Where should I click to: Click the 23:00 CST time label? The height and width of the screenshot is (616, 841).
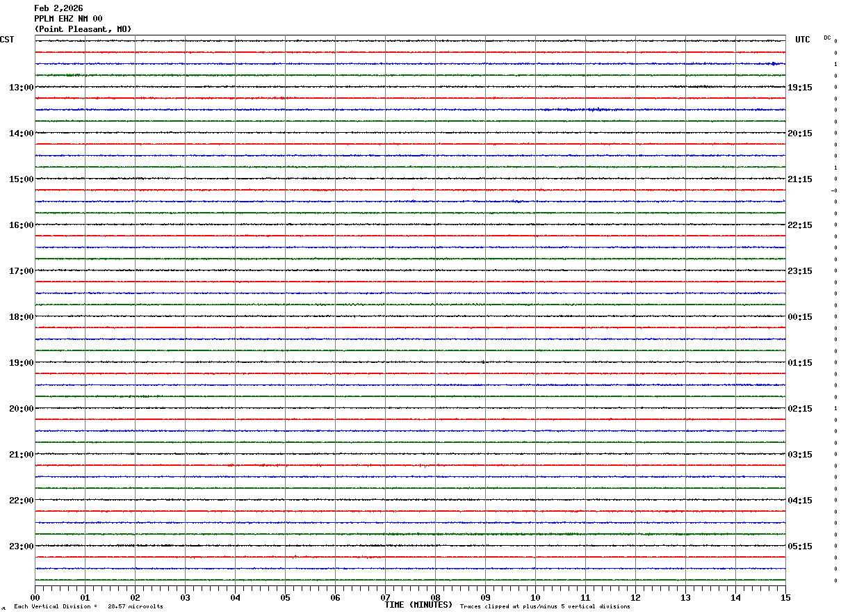tap(21, 546)
